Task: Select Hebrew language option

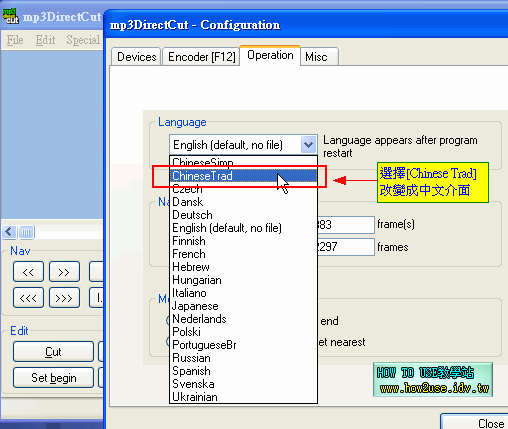Action: [243, 267]
